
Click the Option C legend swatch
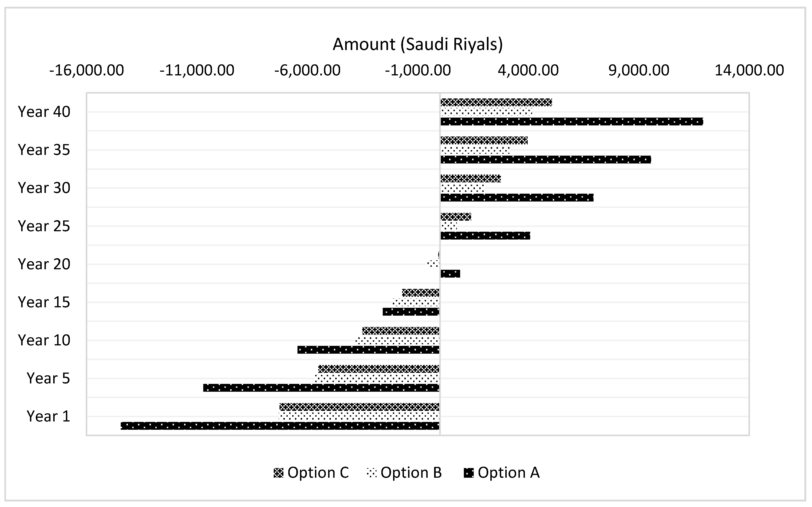tap(278, 473)
